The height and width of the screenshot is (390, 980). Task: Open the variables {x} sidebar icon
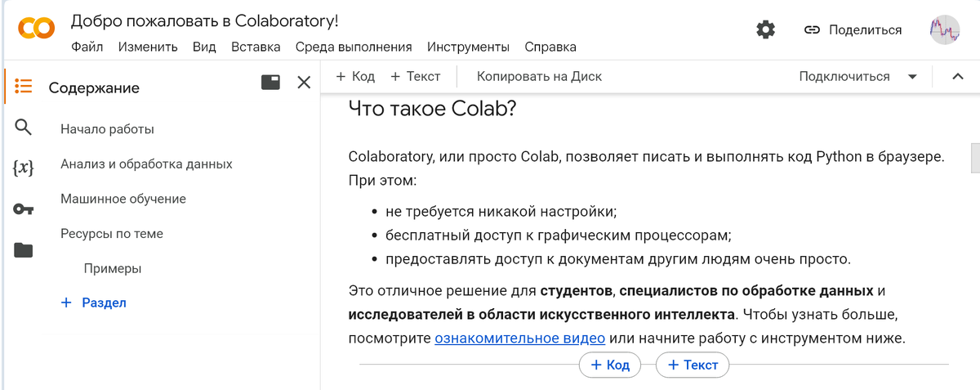pos(24,168)
